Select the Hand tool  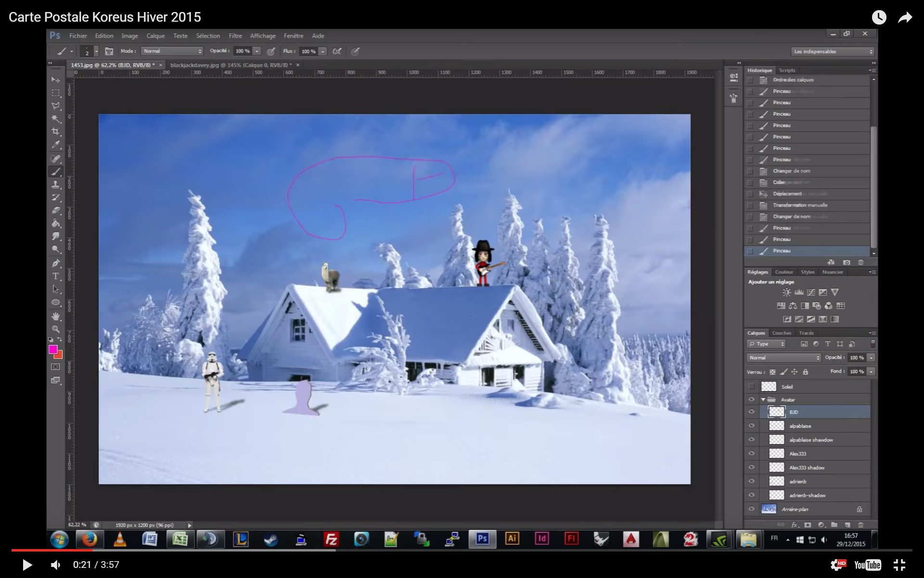pyautogui.click(x=56, y=316)
